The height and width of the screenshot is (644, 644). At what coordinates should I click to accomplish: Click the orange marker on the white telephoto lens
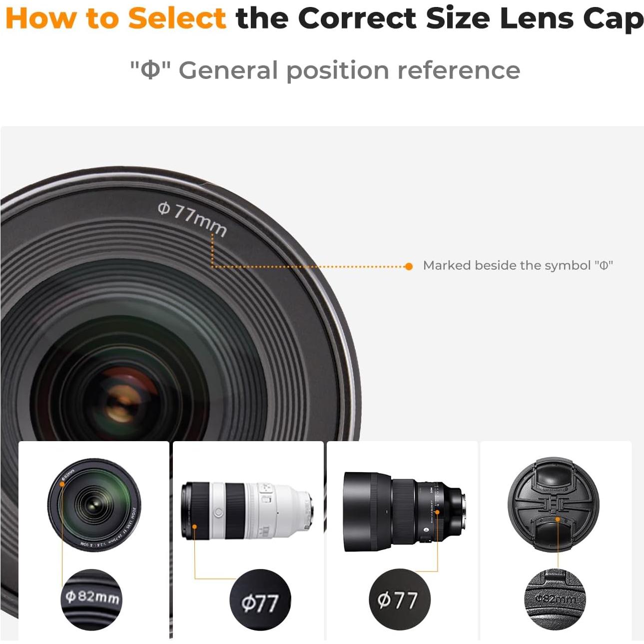tap(194, 527)
